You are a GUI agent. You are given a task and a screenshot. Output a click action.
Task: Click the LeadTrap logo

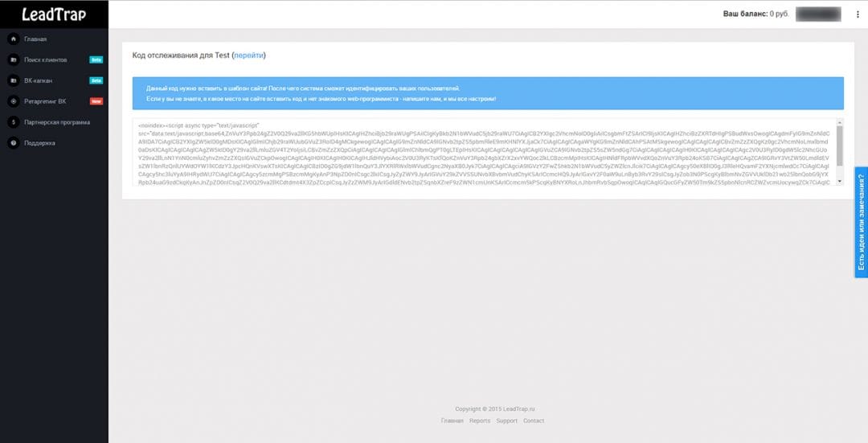(54, 14)
